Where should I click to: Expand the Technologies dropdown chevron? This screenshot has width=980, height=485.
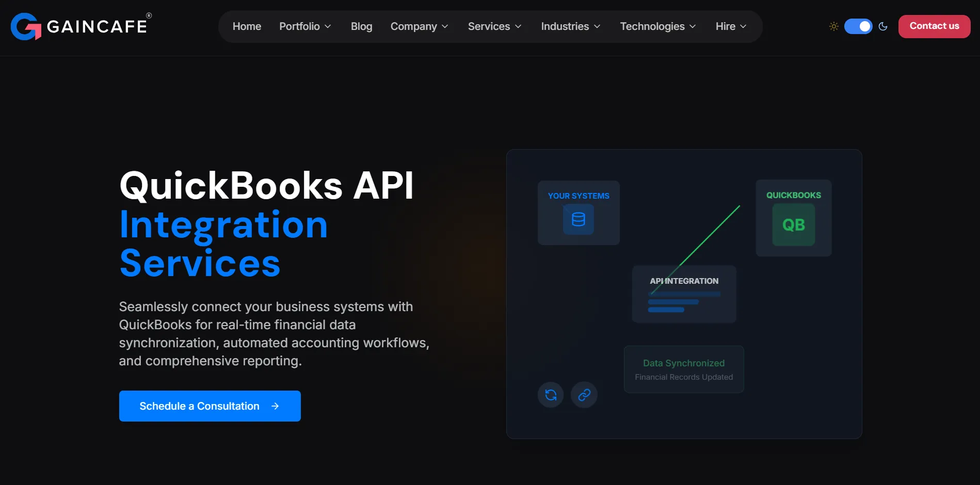click(x=693, y=26)
